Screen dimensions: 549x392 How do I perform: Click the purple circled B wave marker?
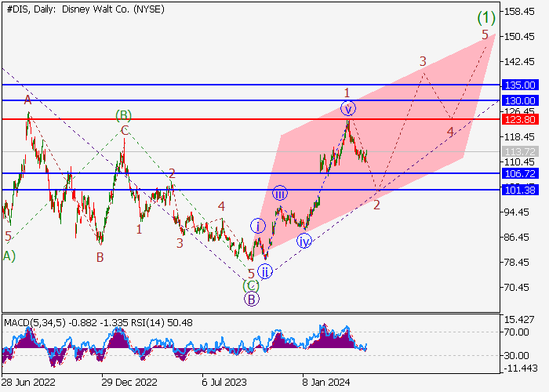[x=252, y=300]
